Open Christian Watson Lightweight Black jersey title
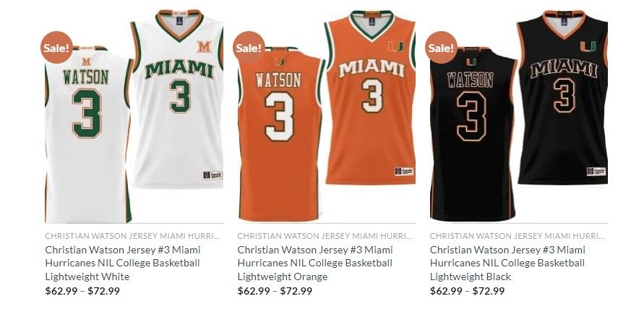Screen dimensions: 644x325 tap(507, 263)
